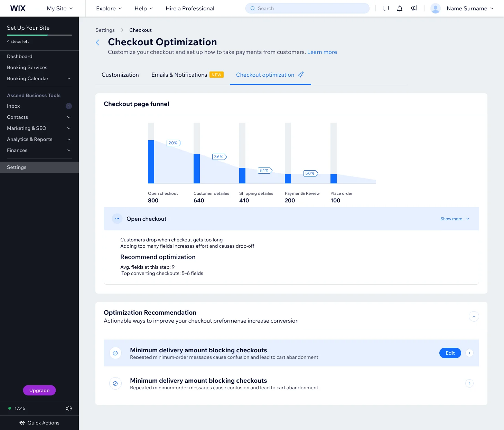504x430 pixels.
Task: Click the 20% drop-off tag on the funnel
Action: (x=174, y=143)
